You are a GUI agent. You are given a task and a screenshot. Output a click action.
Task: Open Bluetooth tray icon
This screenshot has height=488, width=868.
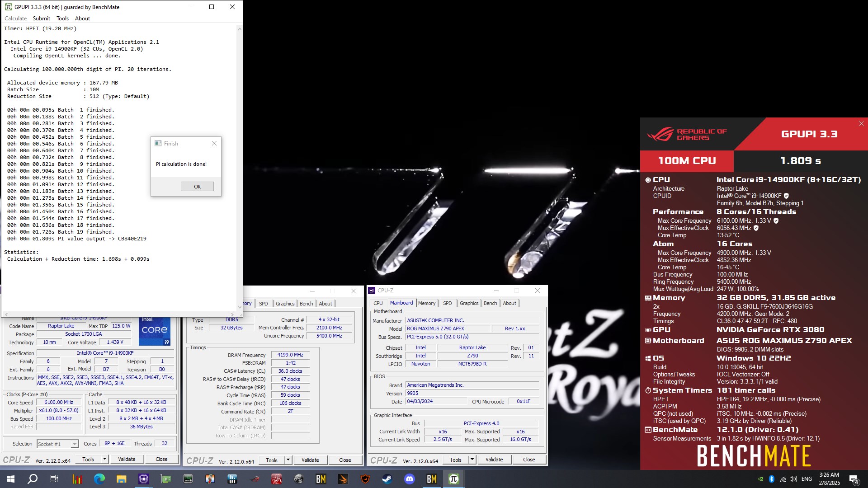click(772, 479)
